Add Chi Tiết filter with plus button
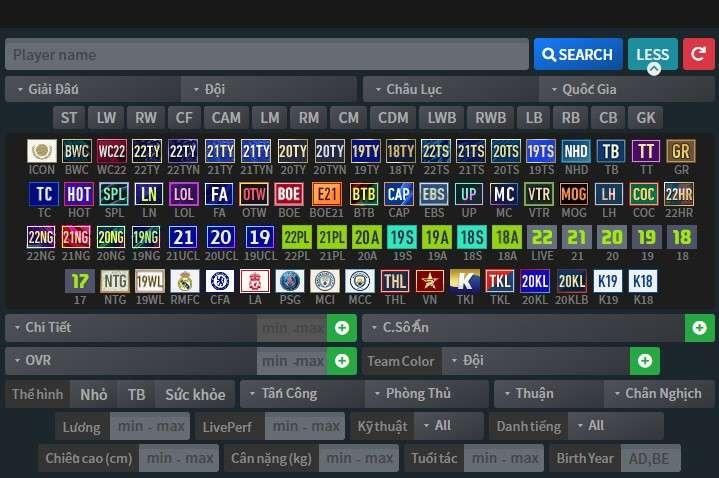The image size is (719, 478). 342,328
